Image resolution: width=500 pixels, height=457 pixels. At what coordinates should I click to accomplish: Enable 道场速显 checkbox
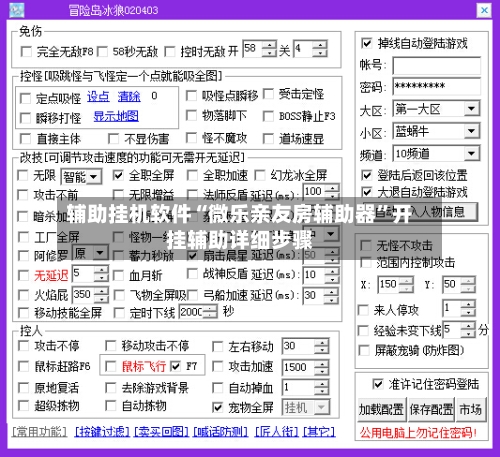pyautogui.click(x=268, y=139)
